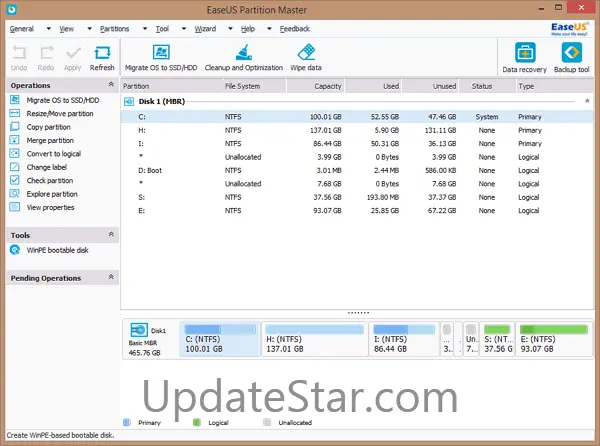Click the Check partition icon
This screenshot has width=600, height=446.
point(15,180)
